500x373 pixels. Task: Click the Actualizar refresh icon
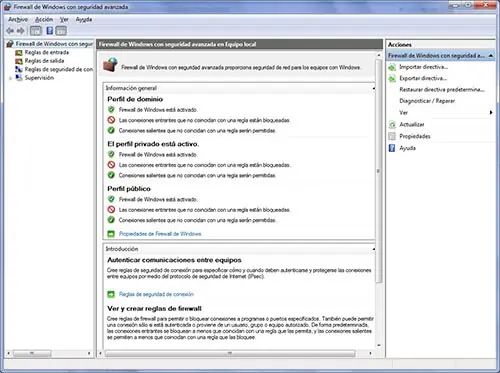(x=392, y=125)
